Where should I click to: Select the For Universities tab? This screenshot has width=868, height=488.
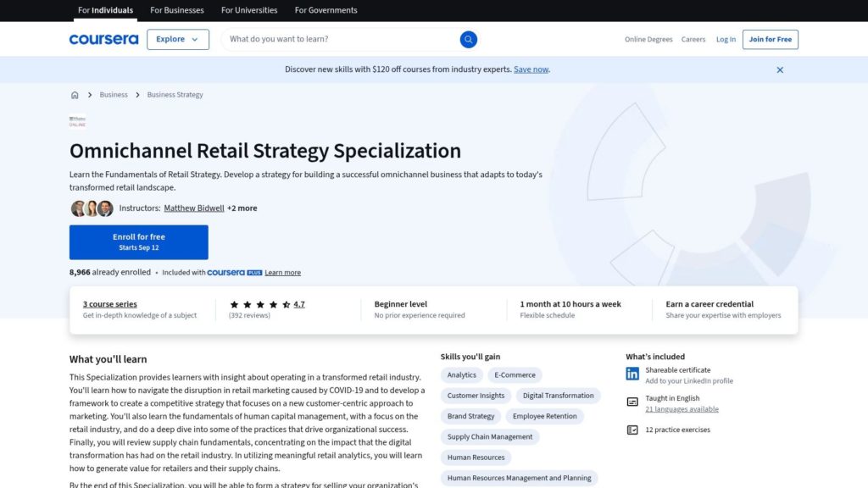pos(249,10)
